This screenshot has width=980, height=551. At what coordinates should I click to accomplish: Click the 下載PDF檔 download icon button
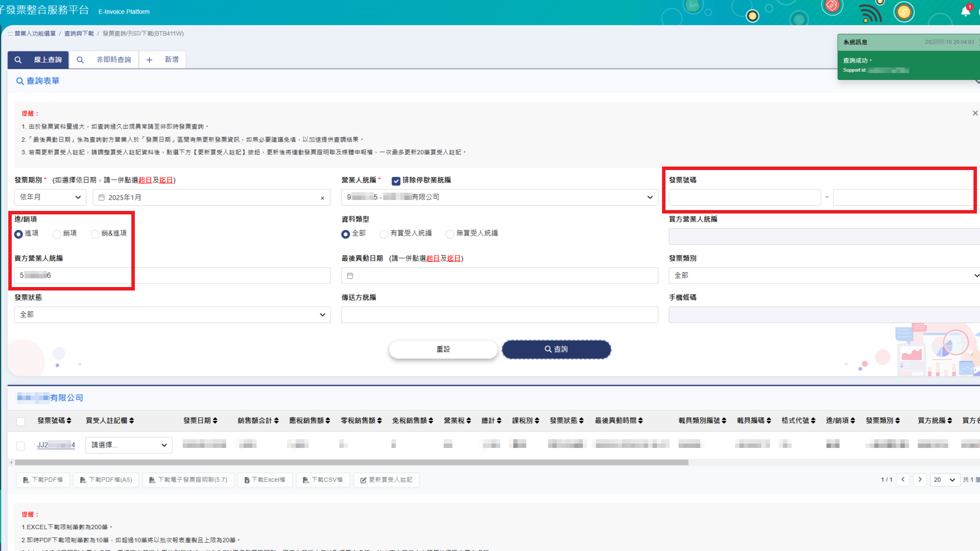(x=43, y=480)
